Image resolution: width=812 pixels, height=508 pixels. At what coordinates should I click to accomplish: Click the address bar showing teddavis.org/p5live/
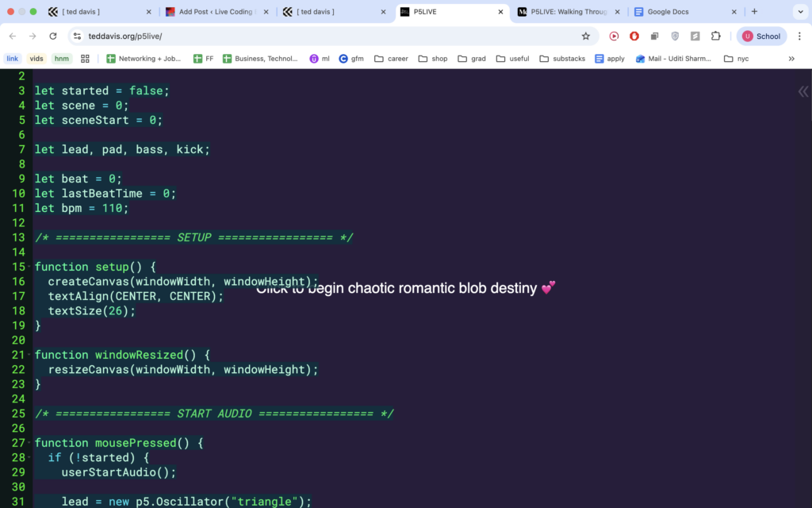(x=317, y=36)
